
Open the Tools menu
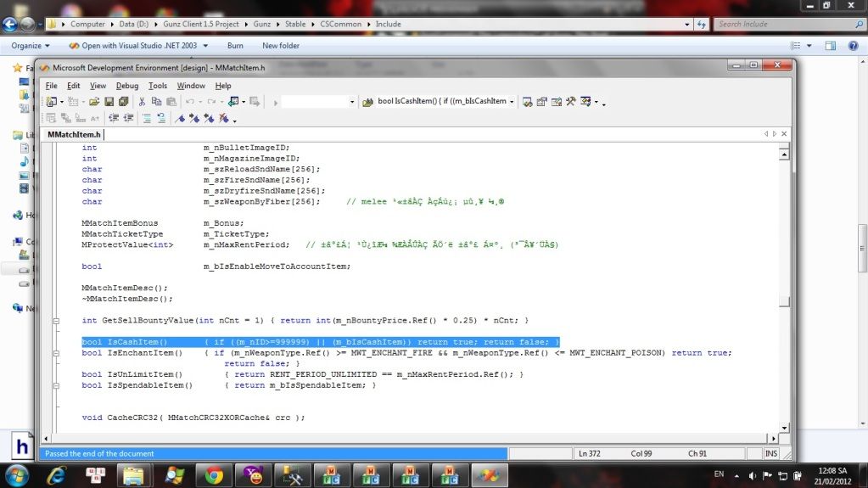158,86
